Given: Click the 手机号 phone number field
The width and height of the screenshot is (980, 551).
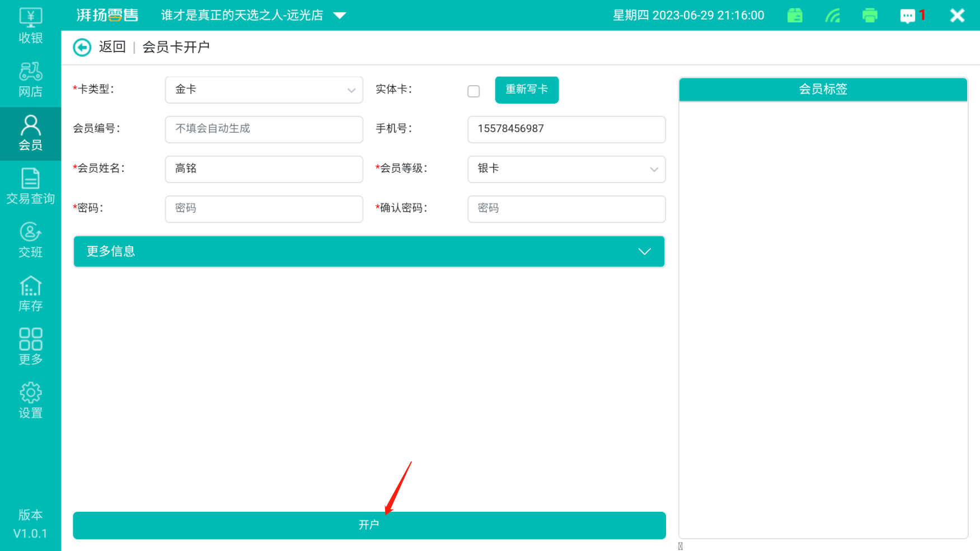Looking at the screenshot, I should click(566, 129).
